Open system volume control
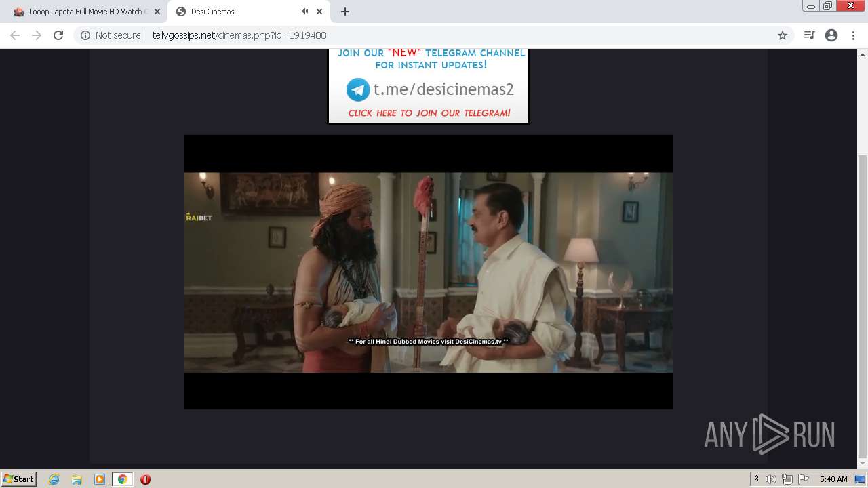The width and height of the screenshot is (868, 488). pos(771,479)
